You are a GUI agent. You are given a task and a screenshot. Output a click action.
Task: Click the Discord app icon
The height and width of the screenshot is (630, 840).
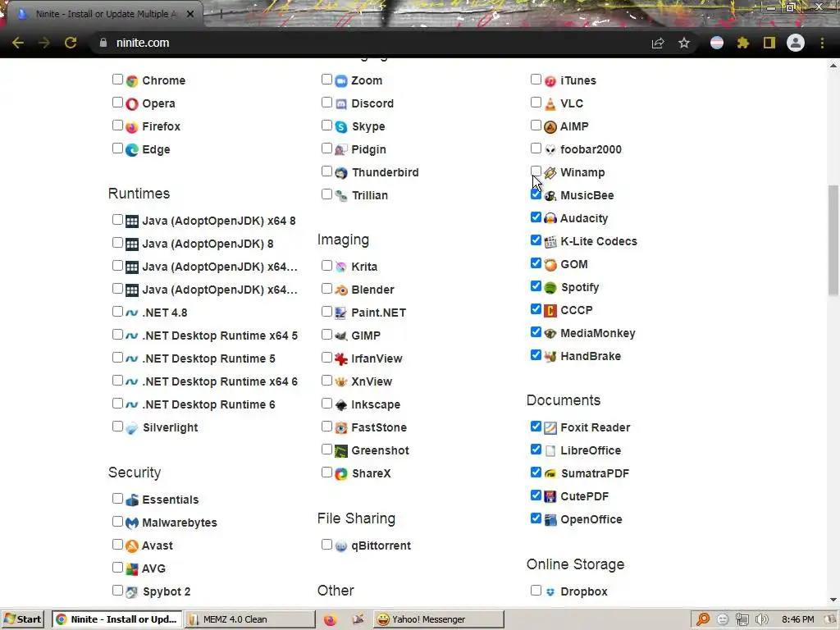(341, 104)
